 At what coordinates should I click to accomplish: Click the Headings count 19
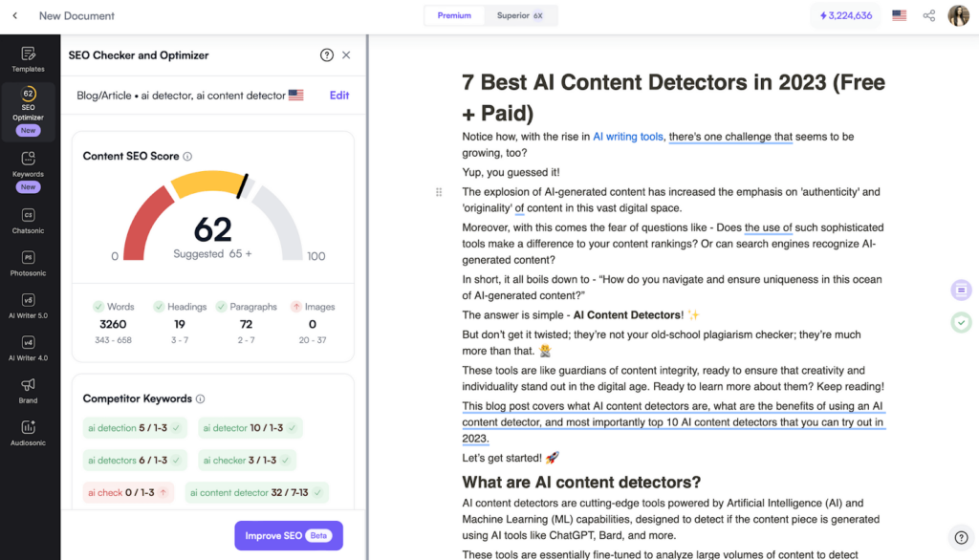[179, 325]
